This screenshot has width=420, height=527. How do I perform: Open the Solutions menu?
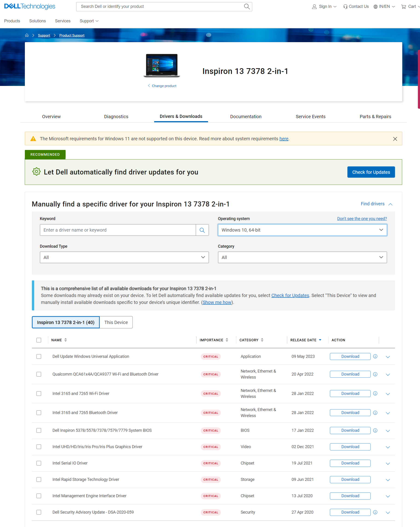click(37, 21)
